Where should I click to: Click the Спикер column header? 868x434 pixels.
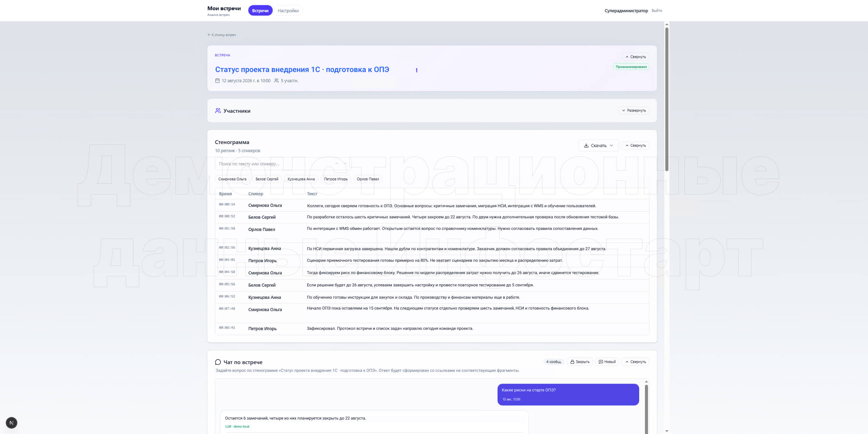[256, 194]
